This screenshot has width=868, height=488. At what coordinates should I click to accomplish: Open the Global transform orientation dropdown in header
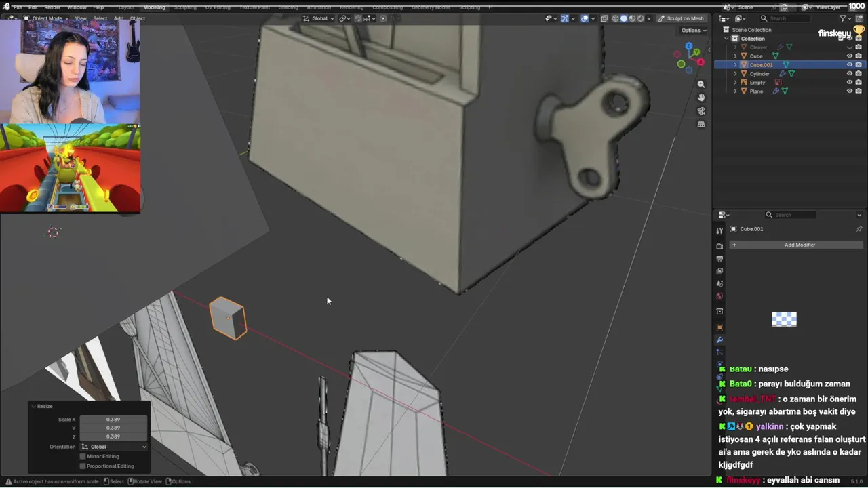tap(319, 18)
